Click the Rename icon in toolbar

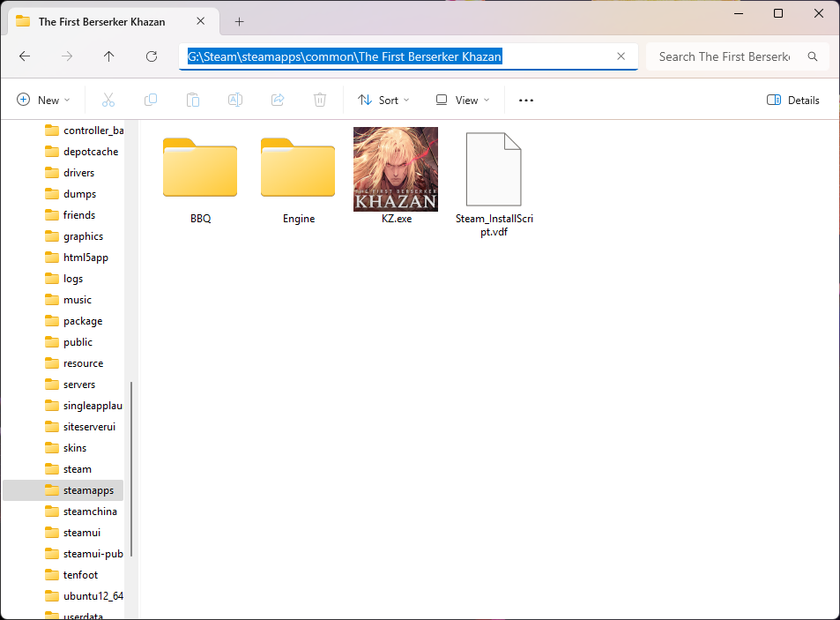235,101
